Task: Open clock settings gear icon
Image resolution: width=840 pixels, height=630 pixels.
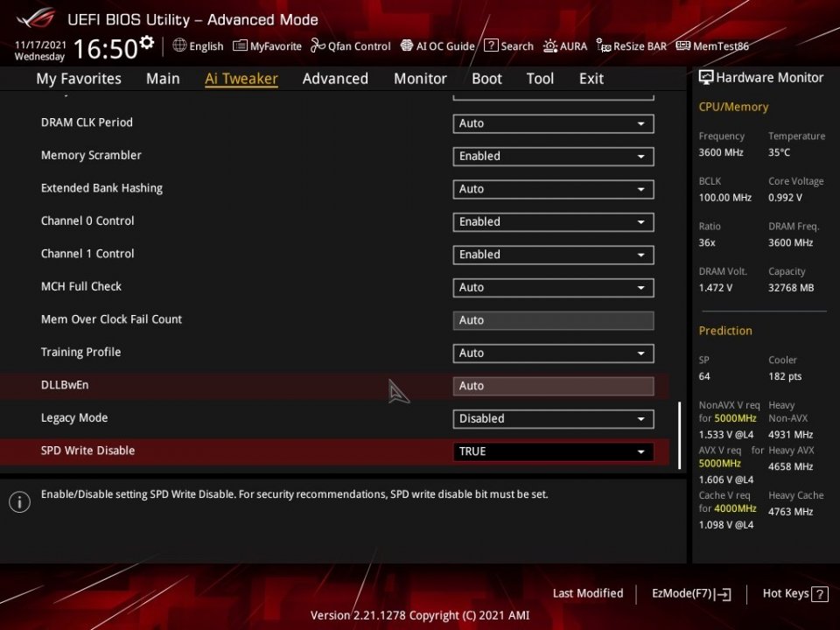Action: [x=146, y=42]
